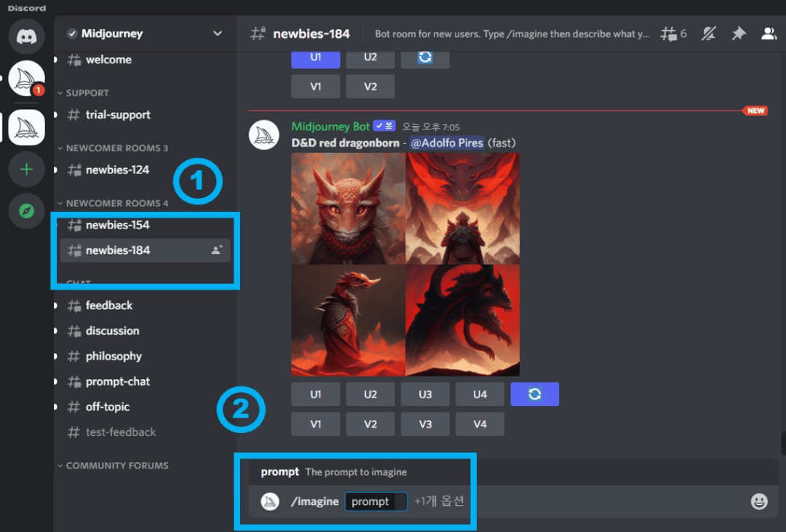Collapse NEWCOMER ROOMS 4 category

coord(112,203)
